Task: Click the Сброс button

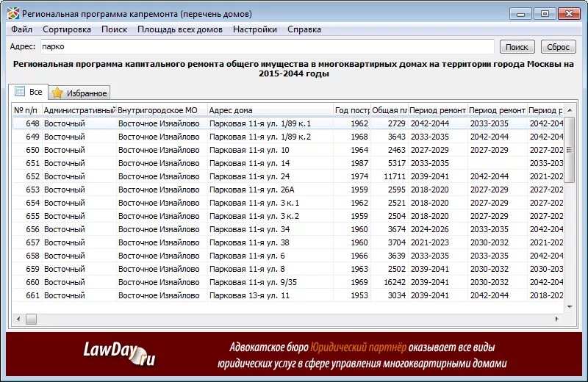Action: tap(559, 47)
